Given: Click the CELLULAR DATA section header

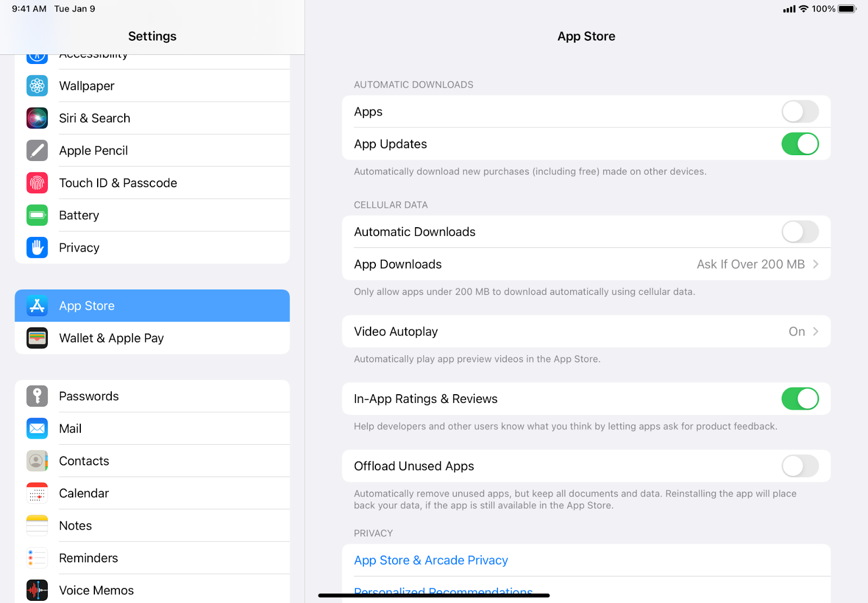Looking at the screenshot, I should 391,205.
